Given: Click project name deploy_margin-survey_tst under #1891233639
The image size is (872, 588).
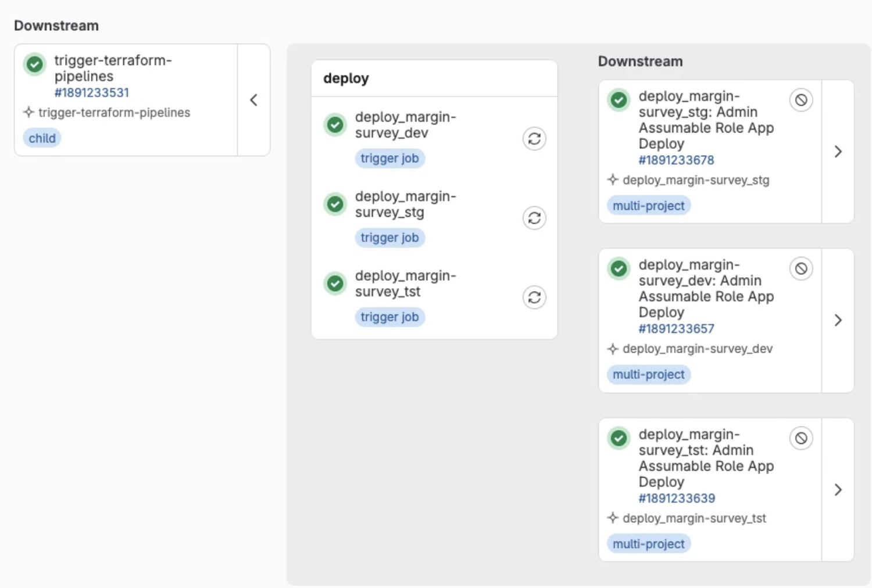Looking at the screenshot, I should pos(694,518).
